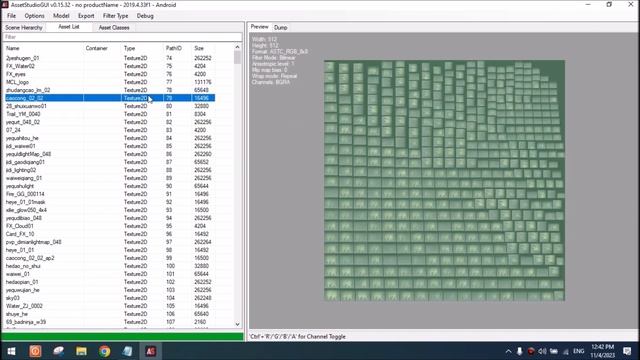Click the battery tray icon
Screen dimensions: 640x360
554,351
